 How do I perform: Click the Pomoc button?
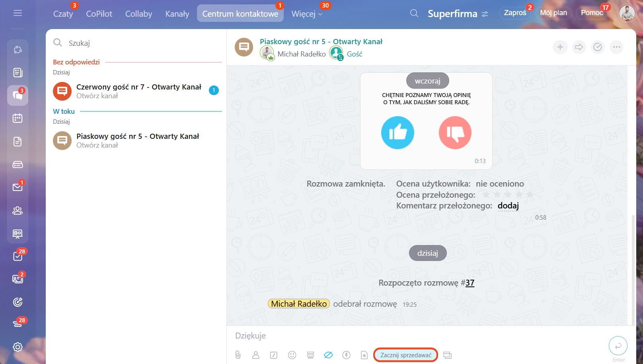[x=592, y=13]
